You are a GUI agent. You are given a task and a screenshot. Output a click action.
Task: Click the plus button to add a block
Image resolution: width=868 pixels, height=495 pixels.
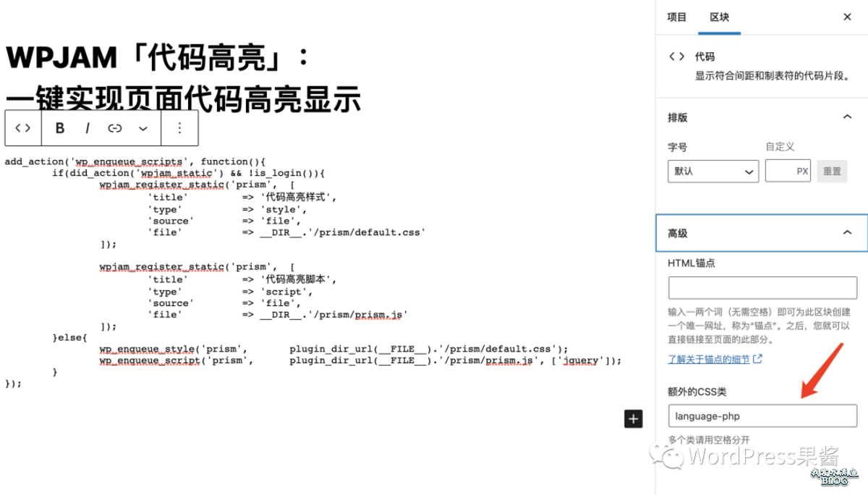(x=633, y=418)
